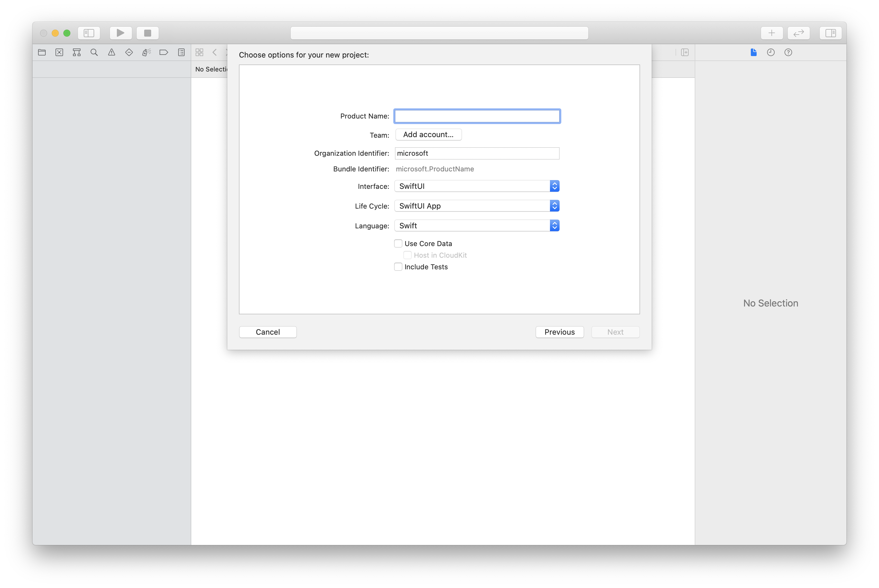This screenshot has width=879, height=588.
Task: Click the right-side panel toggle icon
Action: click(830, 33)
